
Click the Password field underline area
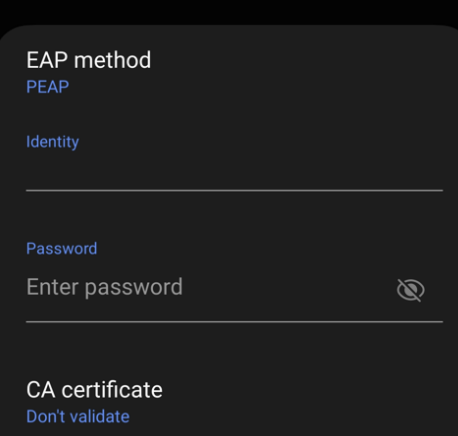pos(234,322)
